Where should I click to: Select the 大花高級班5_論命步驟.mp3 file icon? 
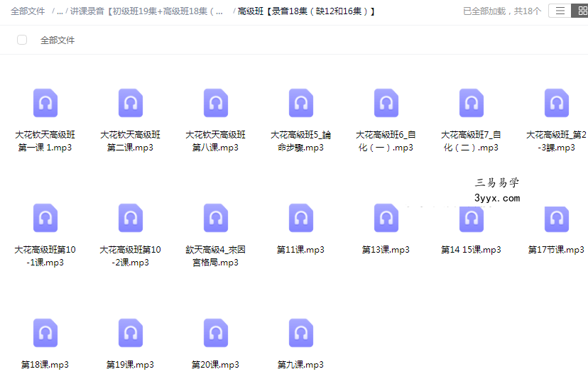point(301,103)
